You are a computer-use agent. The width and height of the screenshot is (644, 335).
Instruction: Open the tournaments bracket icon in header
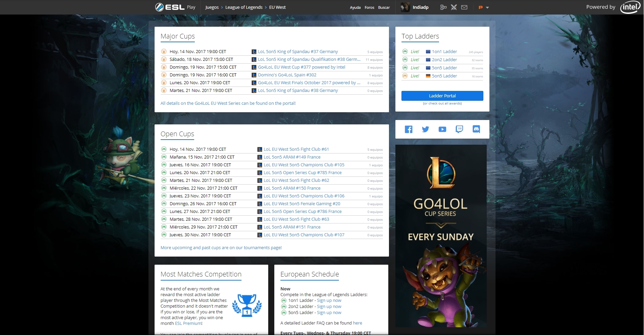443,7
